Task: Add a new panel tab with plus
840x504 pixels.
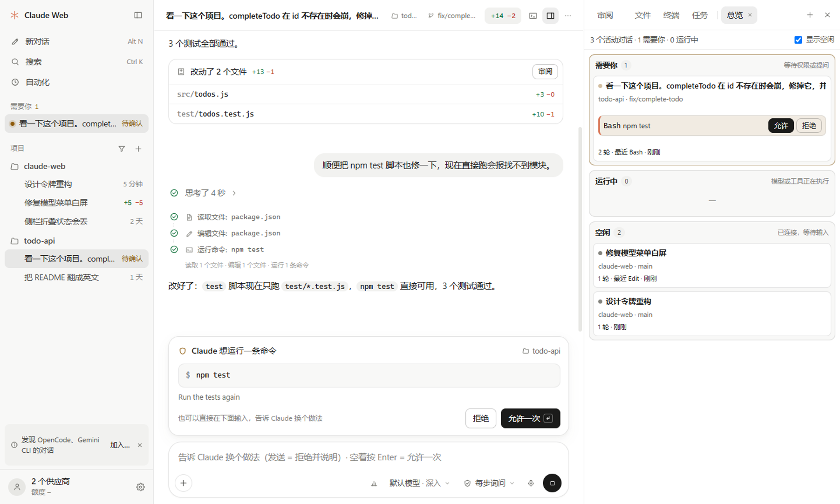Action: point(810,15)
